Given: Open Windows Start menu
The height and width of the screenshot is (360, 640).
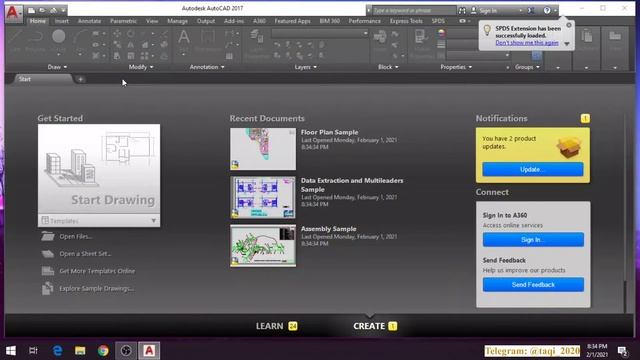Looking at the screenshot, I should pos(11,351).
